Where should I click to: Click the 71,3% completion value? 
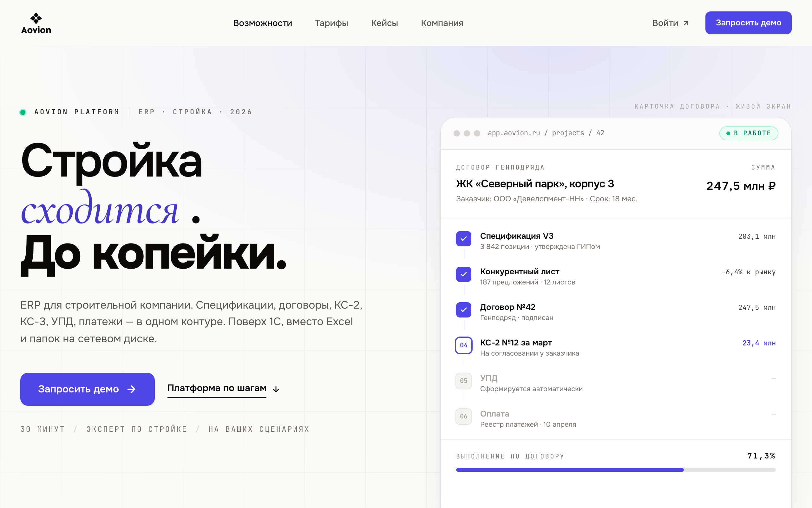coord(761,456)
